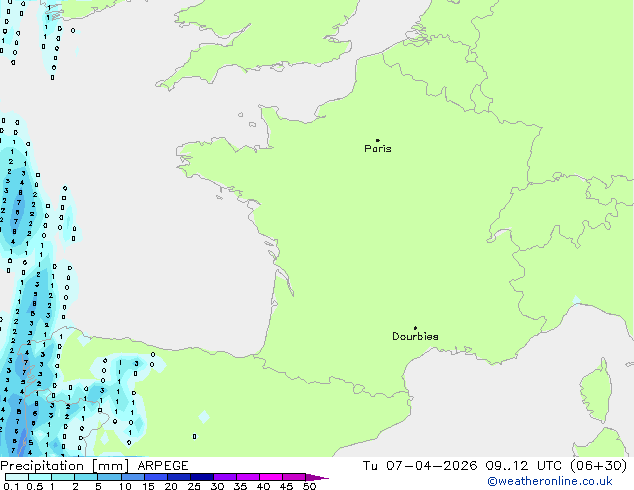This screenshot has height=490, width=634.
Task: Click the above-50 legend arrow tip
Action: click(x=317, y=477)
